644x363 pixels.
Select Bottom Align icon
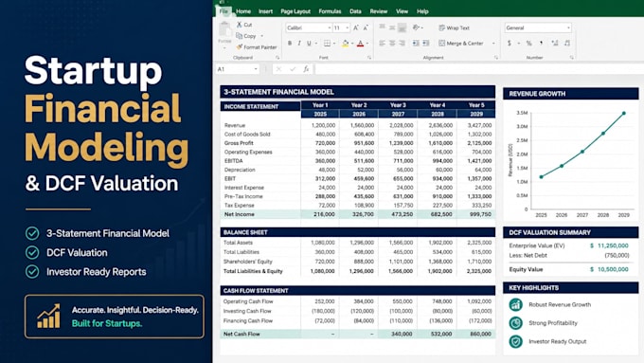[x=402, y=27]
